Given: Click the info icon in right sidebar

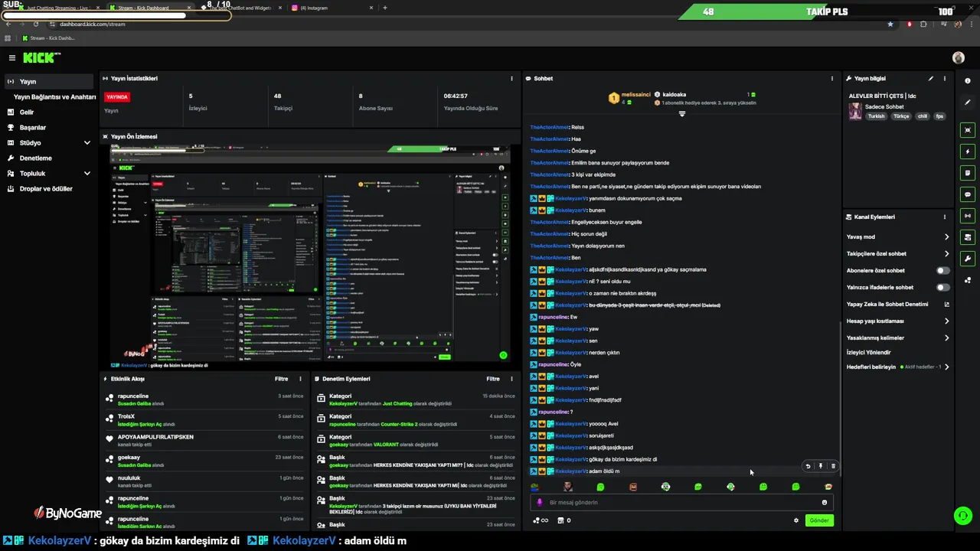Looking at the screenshot, I should point(968,81).
